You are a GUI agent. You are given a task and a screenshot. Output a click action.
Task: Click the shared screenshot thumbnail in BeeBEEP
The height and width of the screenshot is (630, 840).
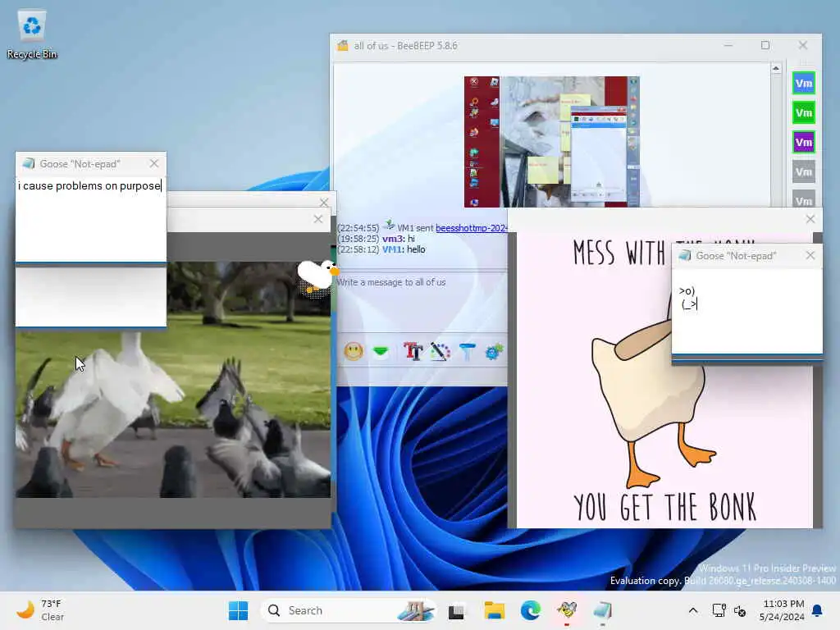click(x=552, y=141)
